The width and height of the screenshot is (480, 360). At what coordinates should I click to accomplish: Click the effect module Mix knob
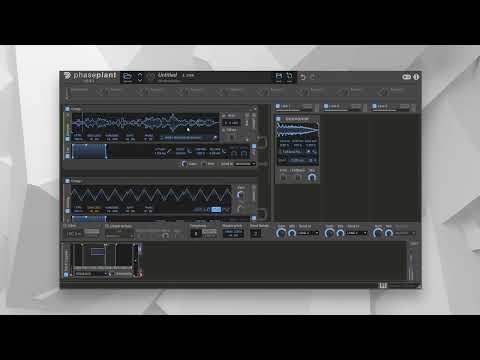click(x=312, y=177)
